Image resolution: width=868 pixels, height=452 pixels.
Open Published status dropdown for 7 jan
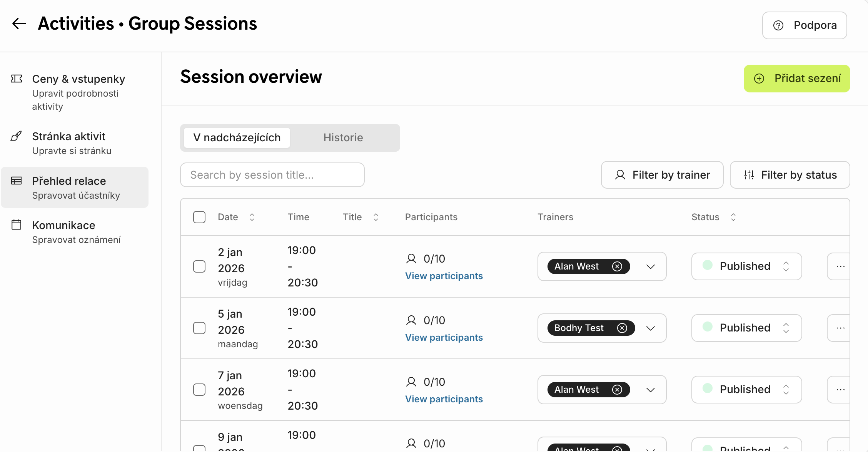coord(746,390)
